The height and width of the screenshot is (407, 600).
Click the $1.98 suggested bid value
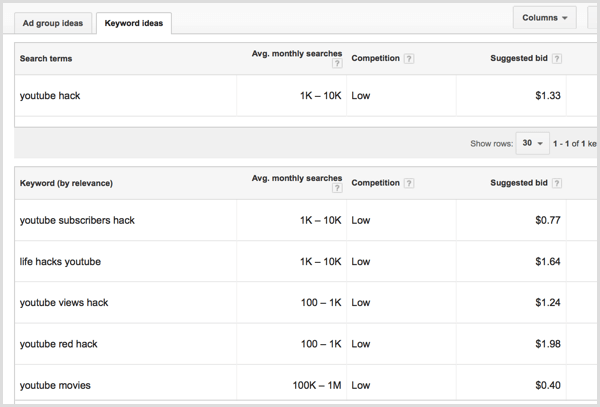pyautogui.click(x=548, y=344)
